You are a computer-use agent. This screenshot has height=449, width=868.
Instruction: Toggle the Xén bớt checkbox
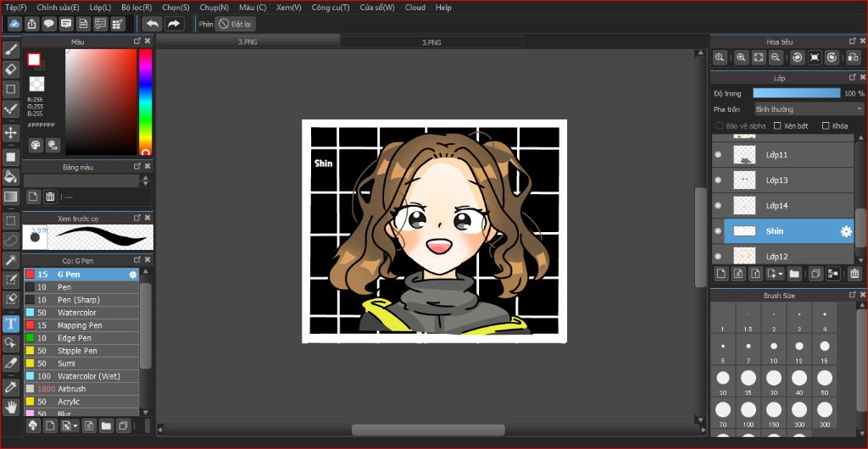click(x=777, y=126)
